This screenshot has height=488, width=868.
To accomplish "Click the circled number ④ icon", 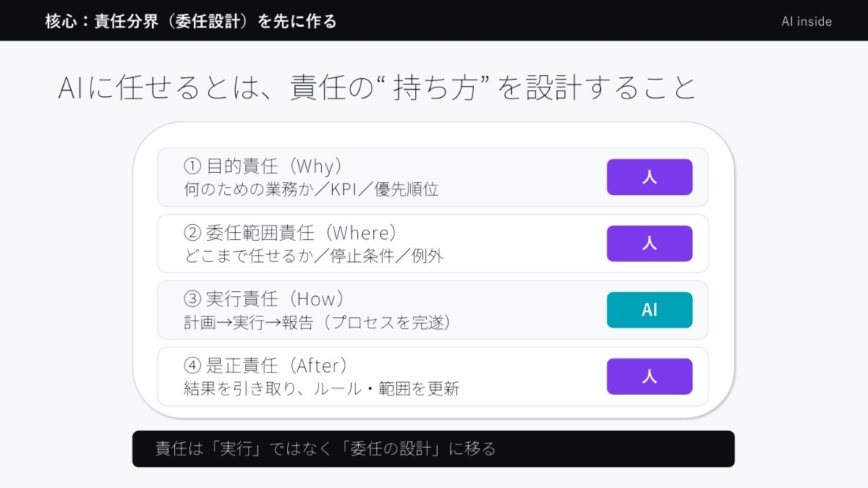I will (x=192, y=366).
